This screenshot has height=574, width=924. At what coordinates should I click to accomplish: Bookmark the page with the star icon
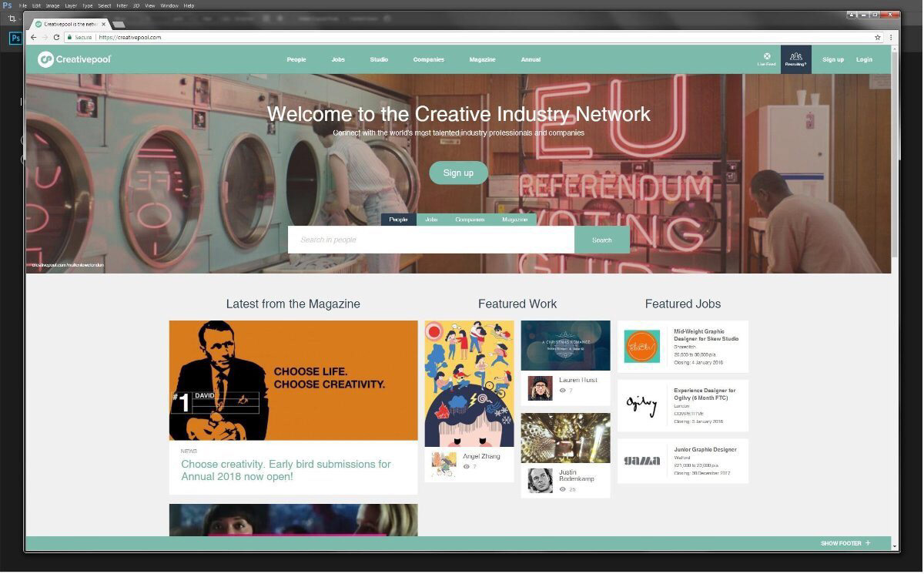(x=877, y=37)
